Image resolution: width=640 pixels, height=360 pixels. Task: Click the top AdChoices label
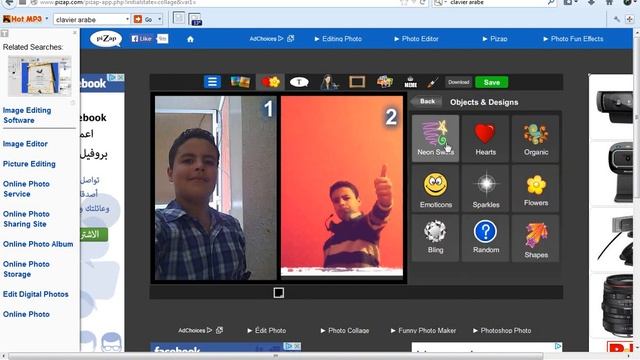point(266,39)
